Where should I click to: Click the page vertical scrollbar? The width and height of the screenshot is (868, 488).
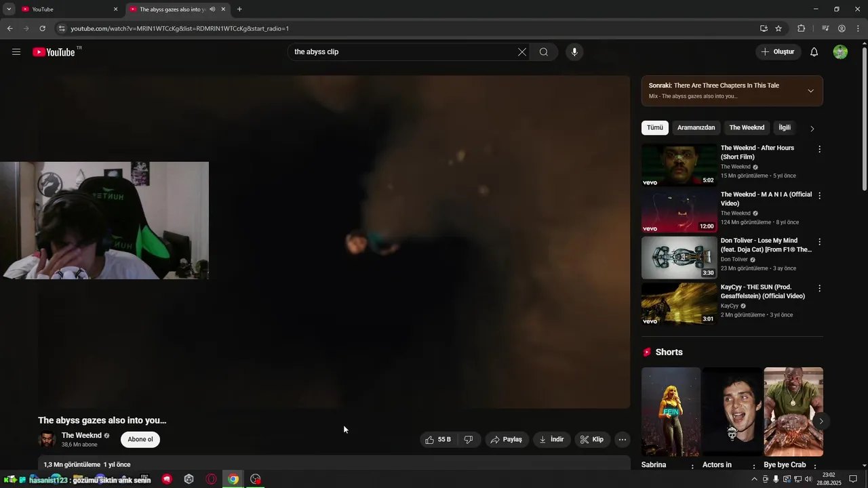(x=864, y=119)
